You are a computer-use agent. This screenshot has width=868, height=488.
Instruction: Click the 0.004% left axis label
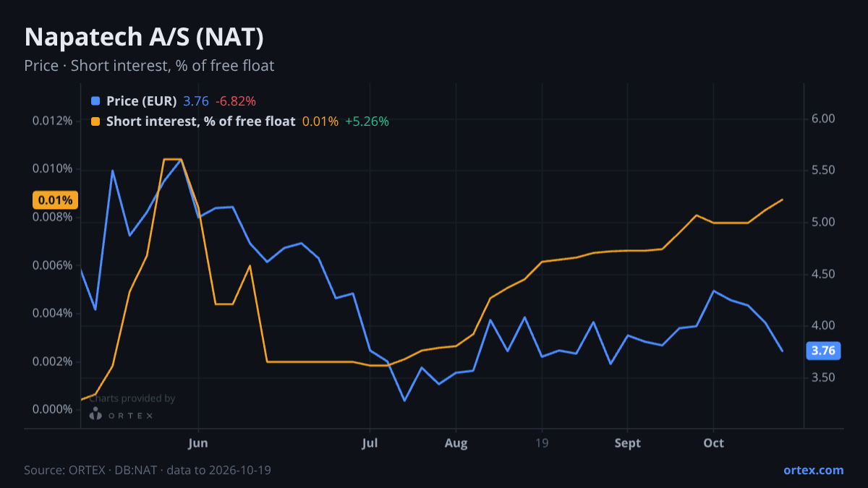[x=52, y=313]
